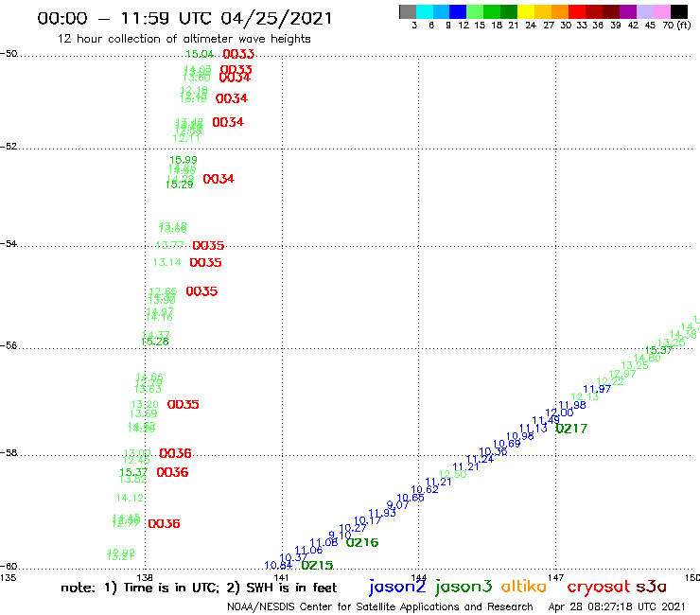The image size is (700, 615).
Task: Click the blue wave height '11.13'
Action: coord(533,428)
